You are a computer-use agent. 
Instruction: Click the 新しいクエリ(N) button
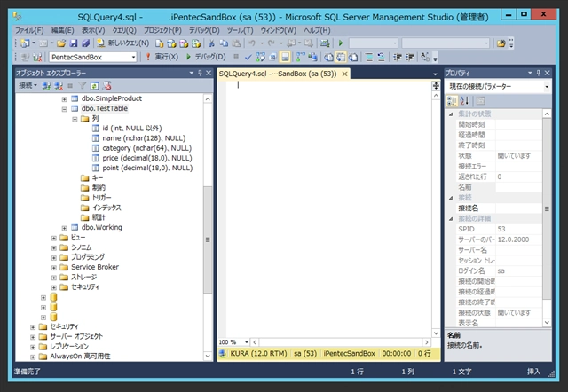(122, 43)
